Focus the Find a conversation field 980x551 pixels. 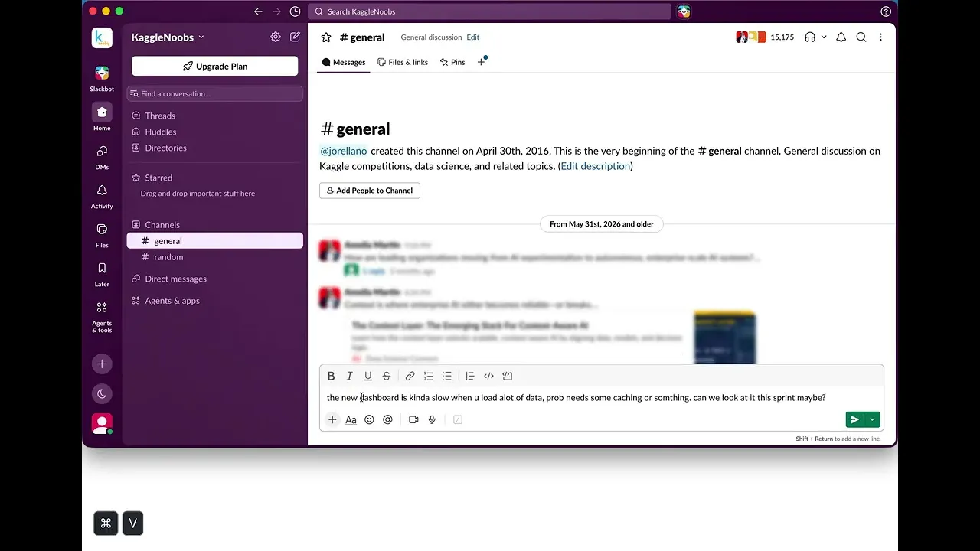click(x=215, y=93)
